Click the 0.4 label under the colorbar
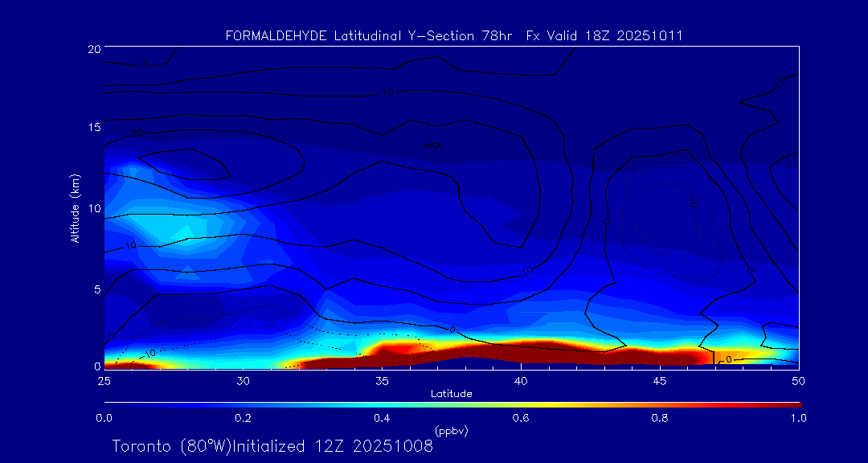The image size is (868, 463). (382, 418)
